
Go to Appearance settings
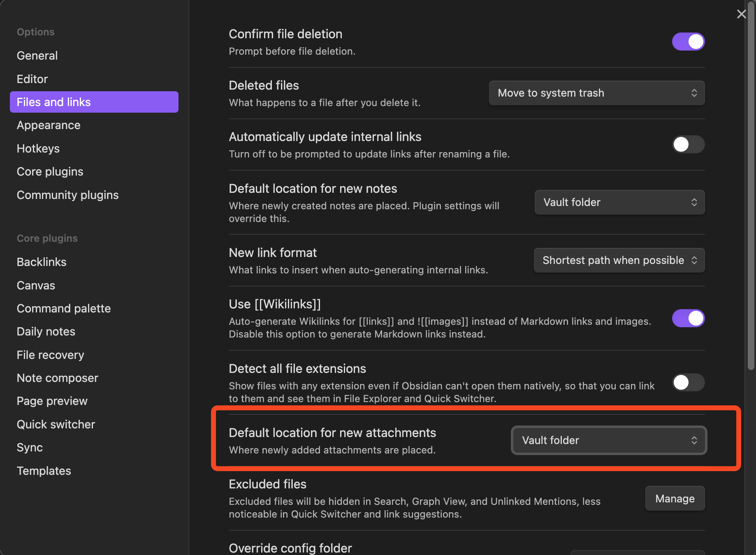(x=49, y=125)
